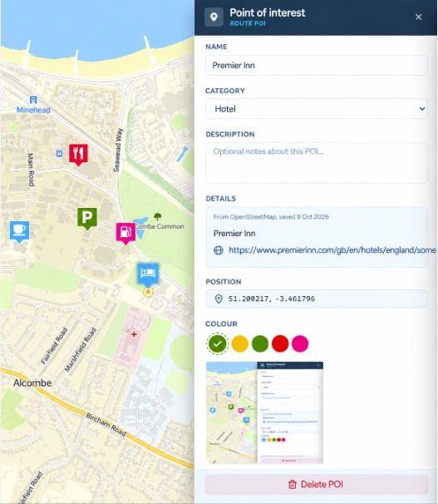Click the small bus stop icon near Main Road
Screen dimensions: 438x504
pos(59,154)
